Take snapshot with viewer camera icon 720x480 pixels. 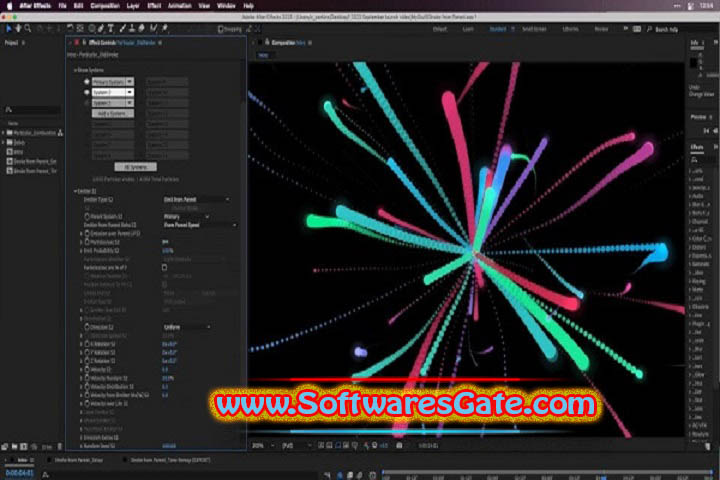[x=399, y=446]
